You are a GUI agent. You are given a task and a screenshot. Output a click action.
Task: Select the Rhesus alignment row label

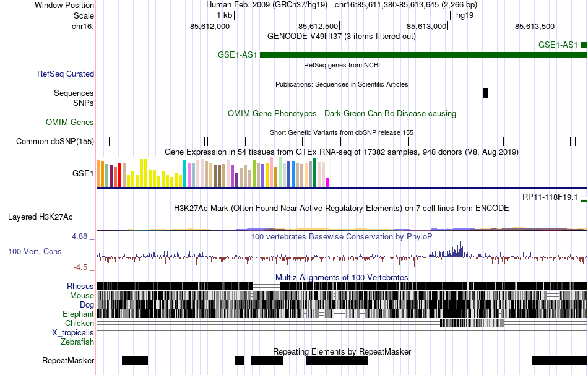coord(80,286)
